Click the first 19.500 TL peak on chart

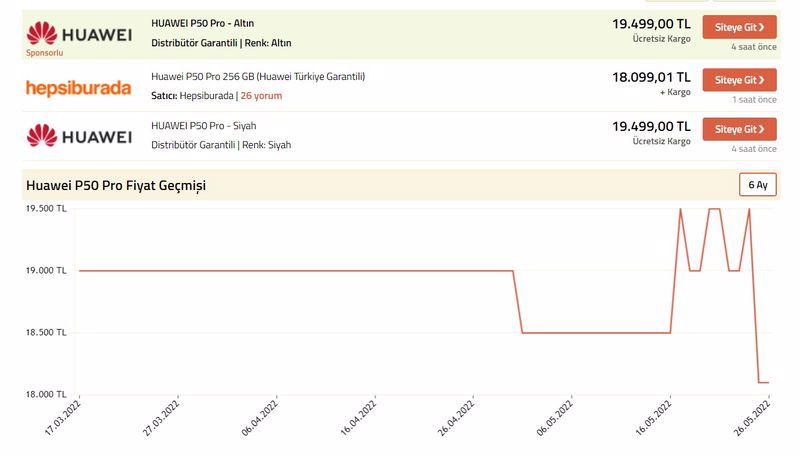point(680,209)
